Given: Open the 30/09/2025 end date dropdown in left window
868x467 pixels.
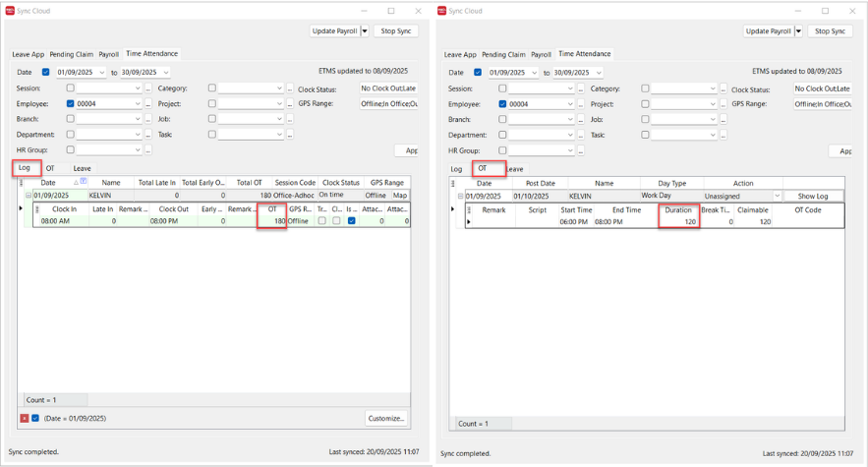Looking at the screenshot, I should [165, 73].
